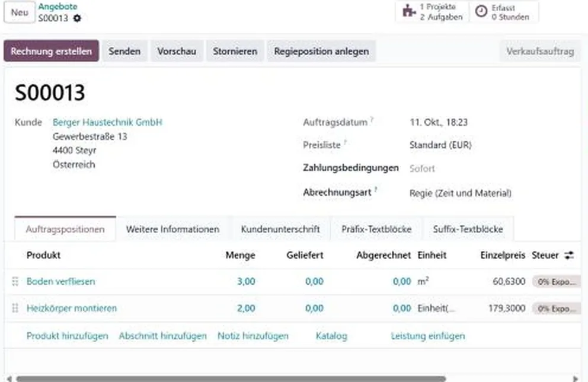Screen dimensions: 588x382
Task: Open the Katalog link
Action: tap(331, 336)
